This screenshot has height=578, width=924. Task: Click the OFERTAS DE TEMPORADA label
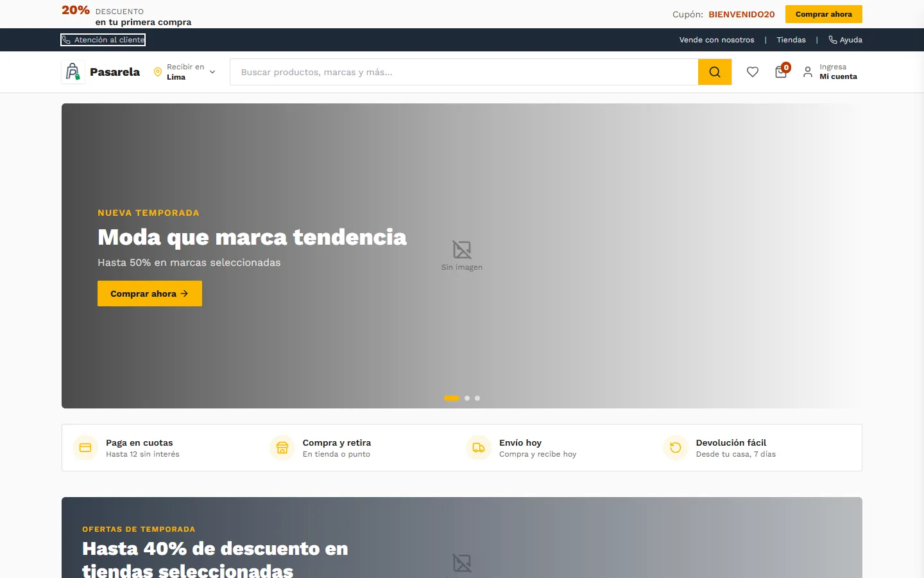pos(139,529)
